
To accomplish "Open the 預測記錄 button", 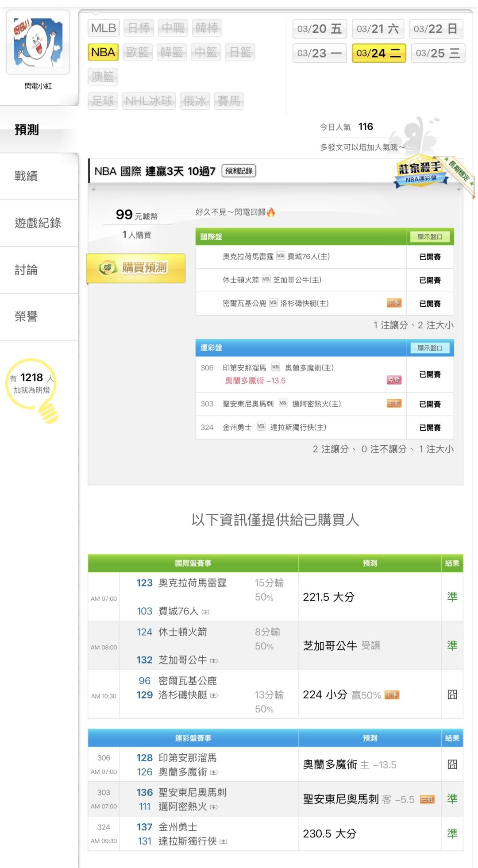I will point(239,171).
